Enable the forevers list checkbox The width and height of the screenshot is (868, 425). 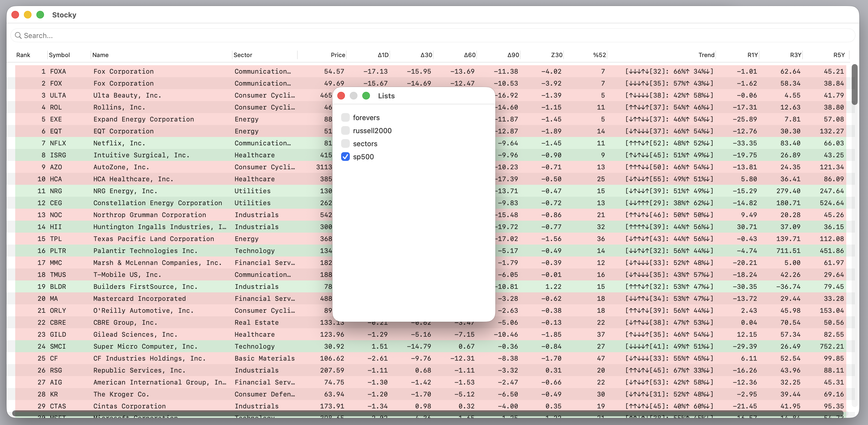pyautogui.click(x=345, y=117)
